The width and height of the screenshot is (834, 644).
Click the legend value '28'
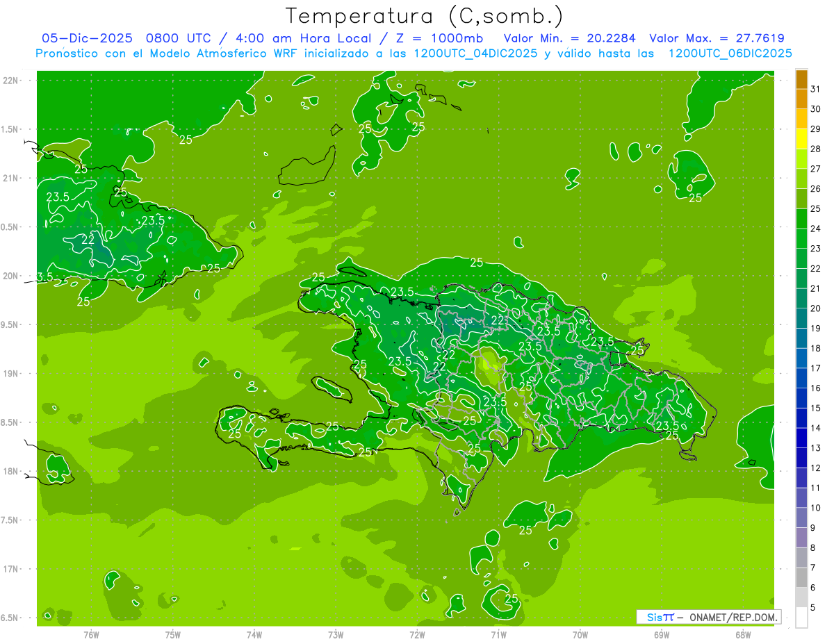pos(816,149)
